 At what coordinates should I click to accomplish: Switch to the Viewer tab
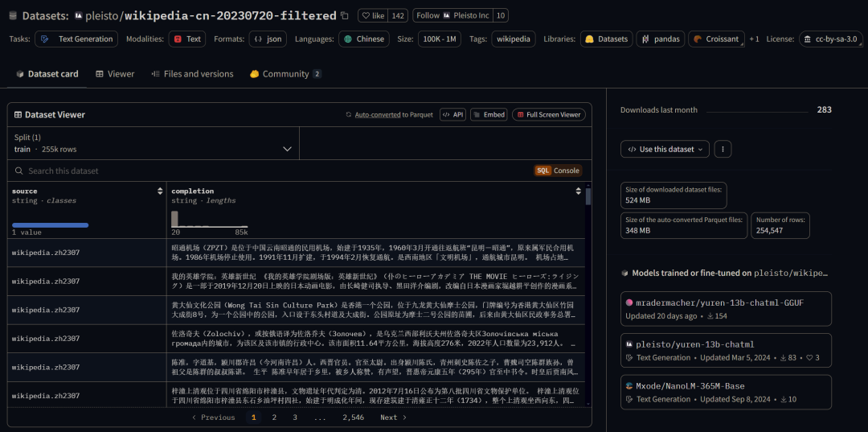point(115,74)
